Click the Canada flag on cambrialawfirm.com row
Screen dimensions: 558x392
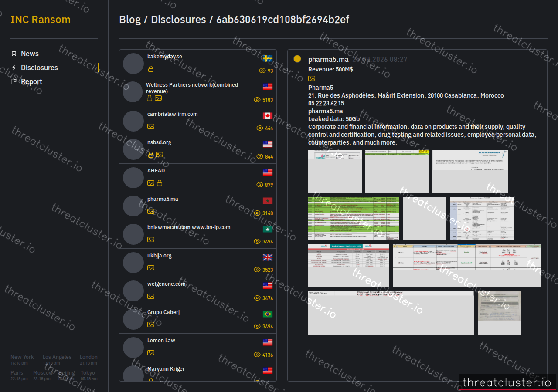[268, 116]
